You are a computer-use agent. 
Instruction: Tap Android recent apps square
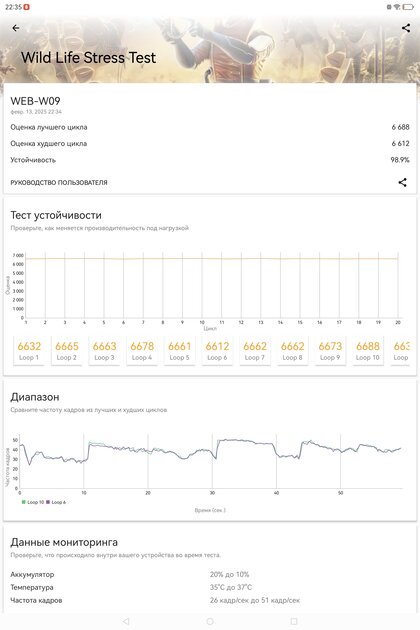coord(294,621)
